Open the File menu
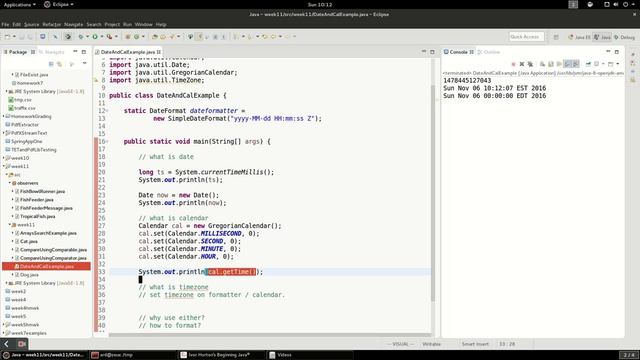Screen dimensions: 640x360 5,24
